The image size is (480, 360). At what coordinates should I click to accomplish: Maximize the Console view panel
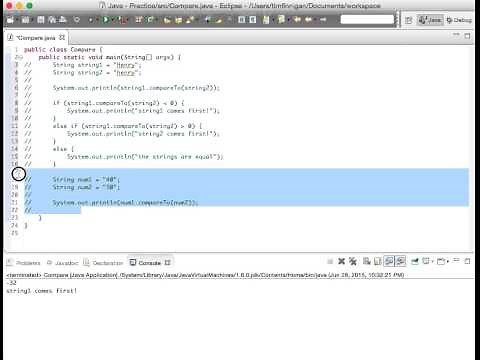coord(467,261)
